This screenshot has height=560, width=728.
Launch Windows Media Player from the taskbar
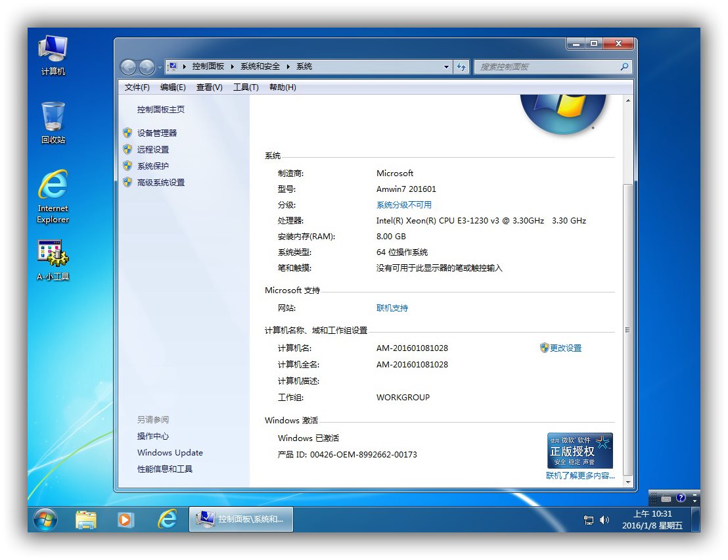[125, 519]
